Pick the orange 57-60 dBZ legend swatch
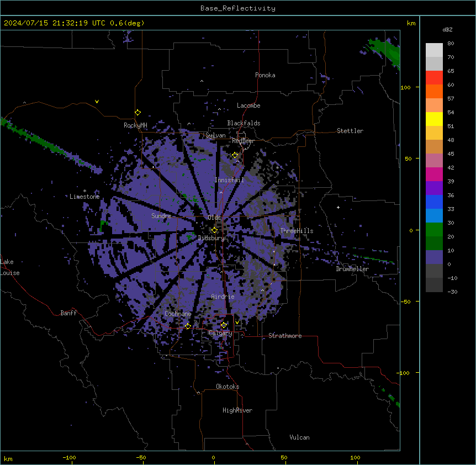The width and height of the screenshot is (476, 465). click(434, 91)
